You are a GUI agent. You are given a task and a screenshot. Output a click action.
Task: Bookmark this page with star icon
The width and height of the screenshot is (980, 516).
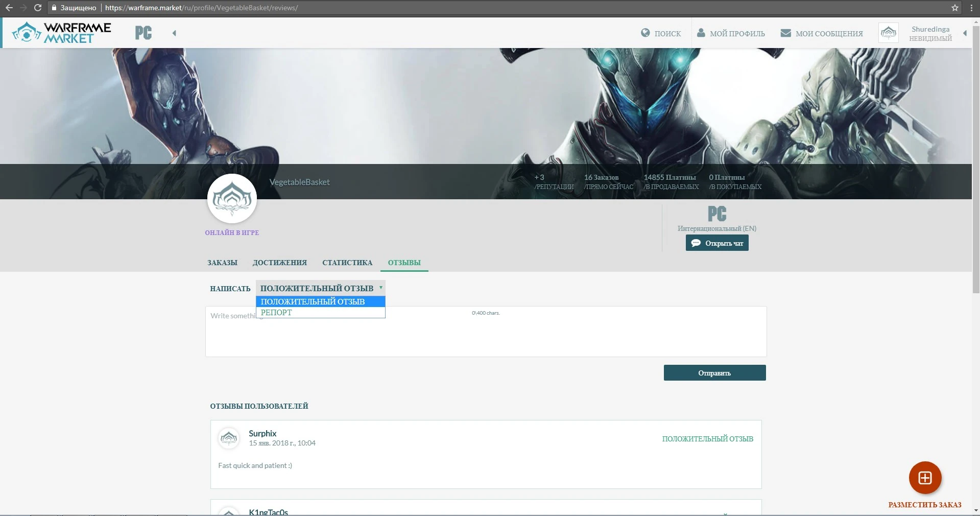tap(954, 8)
